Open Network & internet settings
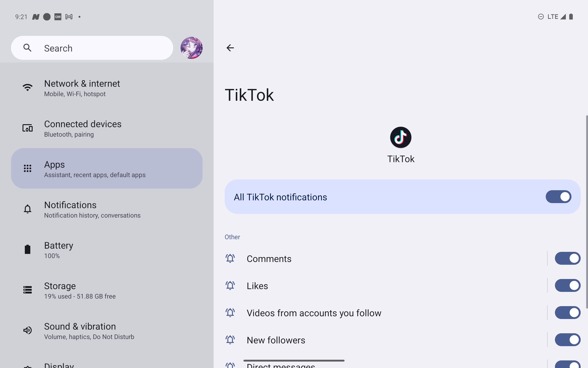Viewport: 588px width, 368px height. coord(107,88)
